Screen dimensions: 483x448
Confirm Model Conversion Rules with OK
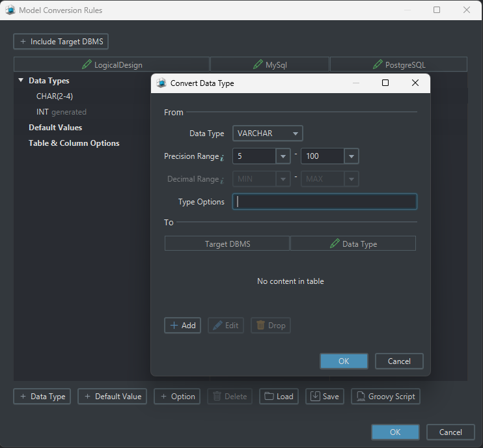(x=395, y=432)
